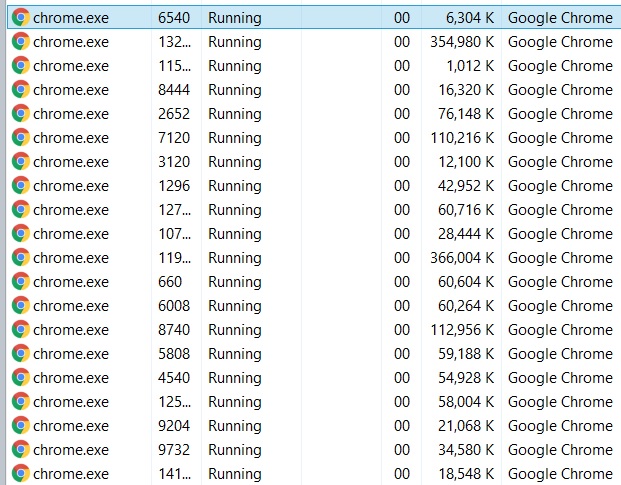
Task: Click memory value 28,444 K
Action: (x=466, y=234)
